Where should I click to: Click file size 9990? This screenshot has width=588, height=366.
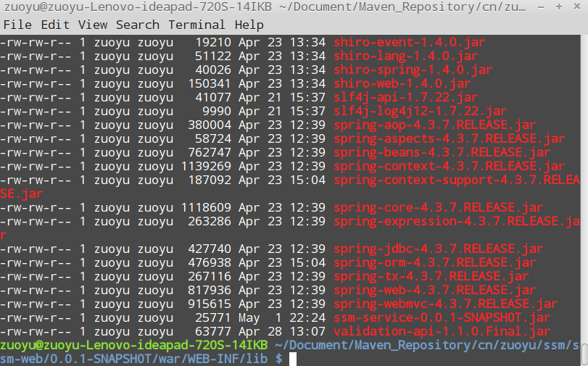coord(217,112)
